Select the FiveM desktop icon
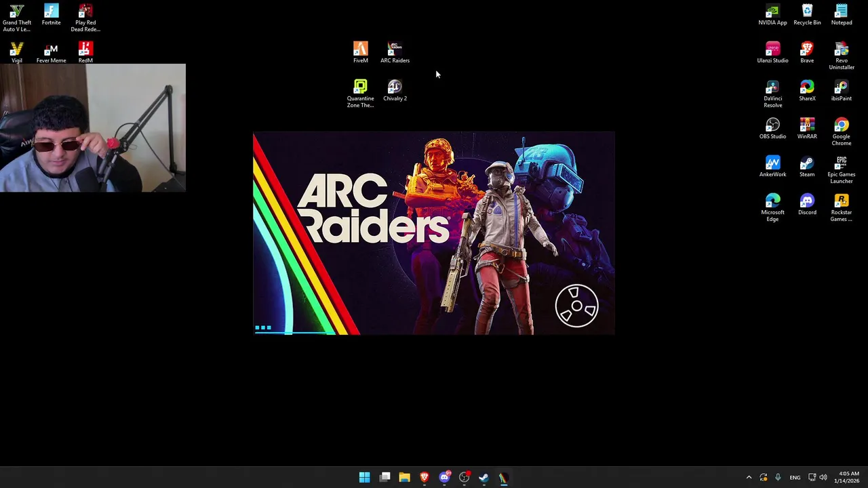Viewport: 868px width, 488px height. 360,53
